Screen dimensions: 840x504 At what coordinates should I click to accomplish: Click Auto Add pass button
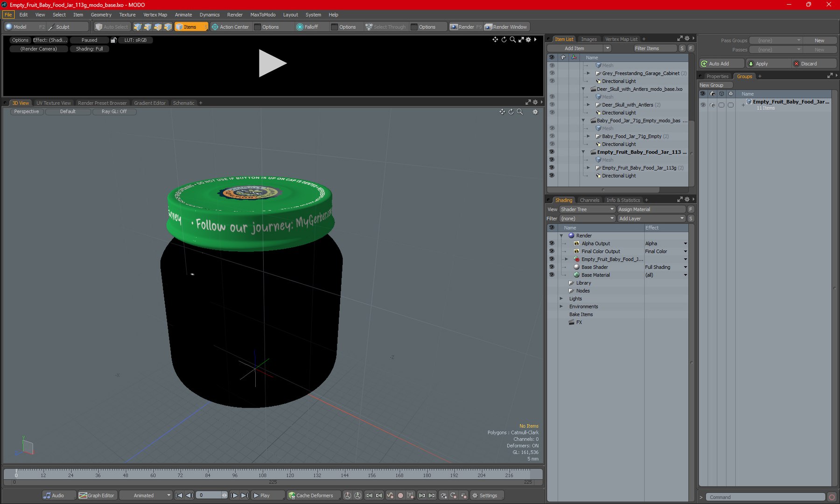pyautogui.click(x=721, y=64)
